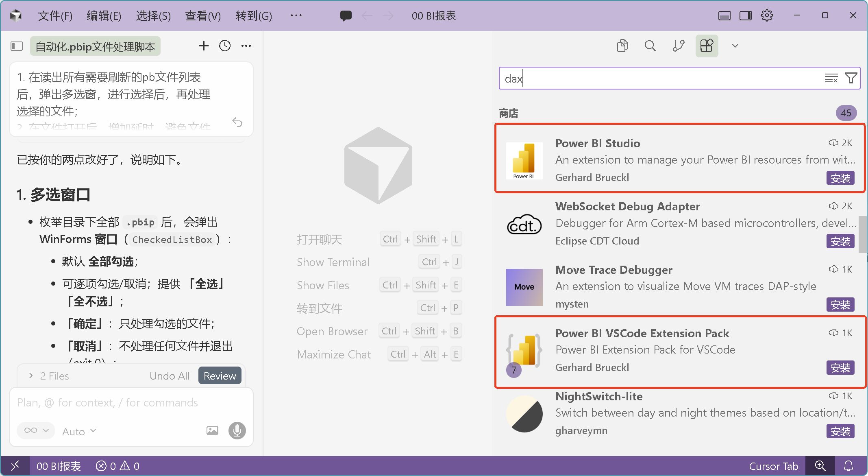Toggle the bottom panel layout icon
This screenshot has height=476, width=868.
[x=724, y=16]
